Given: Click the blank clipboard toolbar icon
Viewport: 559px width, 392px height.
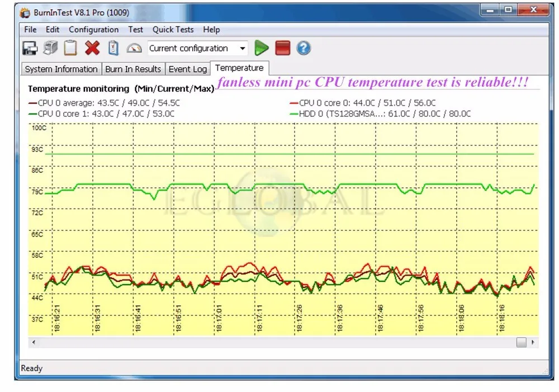Looking at the screenshot, I should click(70, 48).
